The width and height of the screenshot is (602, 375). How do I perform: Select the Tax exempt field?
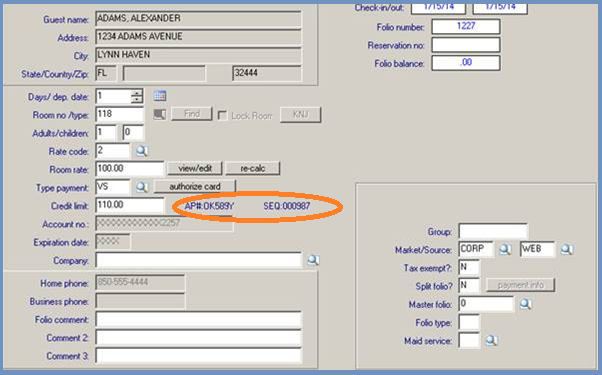tap(469, 267)
